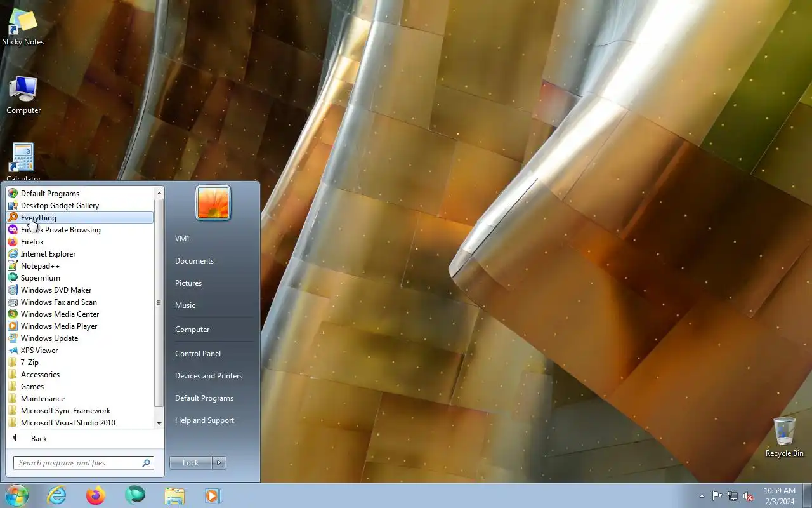The width and height of the screenshot is (812, 508).
Task: Launch XPS Viewer icon
Action: point(13,351)
